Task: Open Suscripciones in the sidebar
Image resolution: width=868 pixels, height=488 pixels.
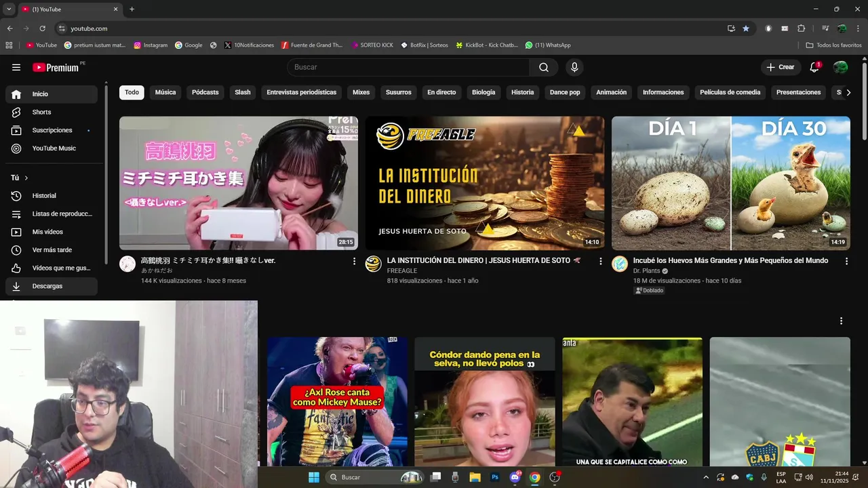Action: coord(52,130)
